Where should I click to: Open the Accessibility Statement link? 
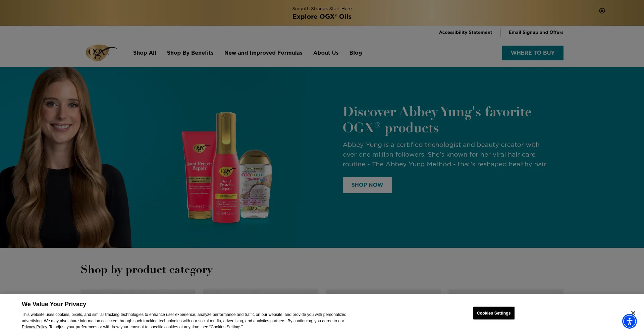(466, 33)
